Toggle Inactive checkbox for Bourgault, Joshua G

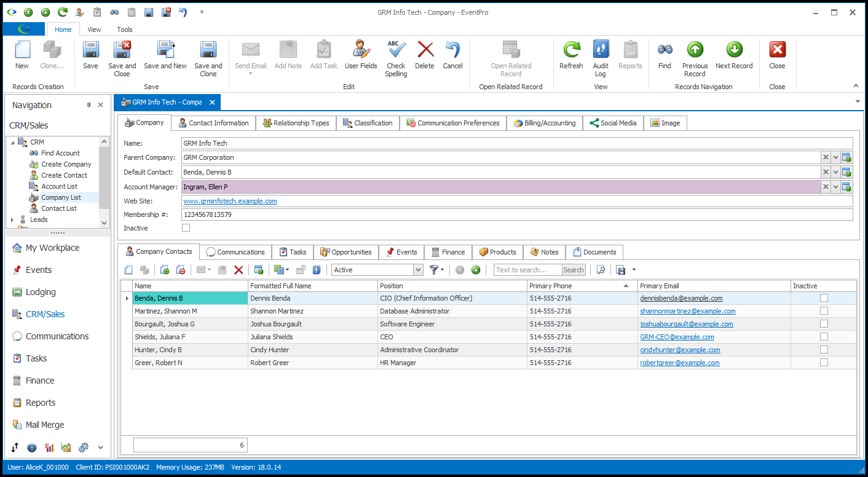coord(824,324)
